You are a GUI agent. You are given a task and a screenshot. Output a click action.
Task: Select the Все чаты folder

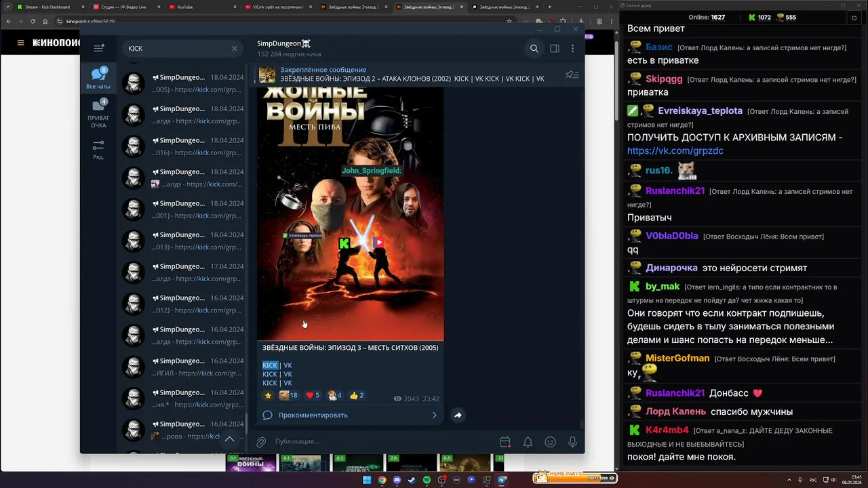click(x=98, y=79)
